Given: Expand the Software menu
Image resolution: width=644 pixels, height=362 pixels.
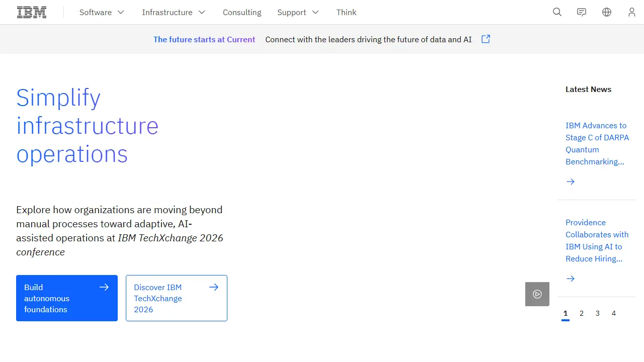Looking at the screenshot, I should (x=102, y=12).
